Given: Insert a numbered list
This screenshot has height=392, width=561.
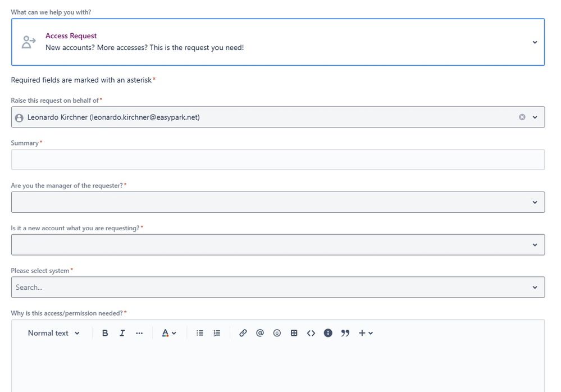Looking at the screenshot, I should tap(217, 333).
